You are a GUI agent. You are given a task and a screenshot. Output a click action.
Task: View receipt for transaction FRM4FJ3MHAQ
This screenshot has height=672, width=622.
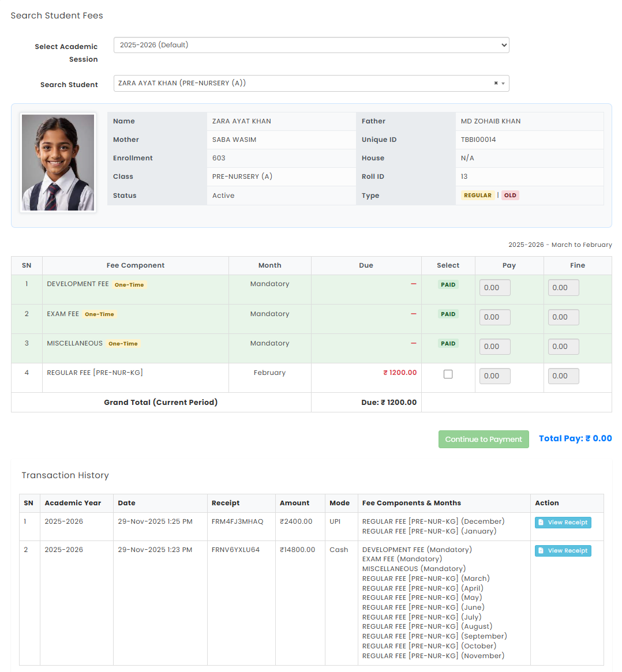coord(563,522)
